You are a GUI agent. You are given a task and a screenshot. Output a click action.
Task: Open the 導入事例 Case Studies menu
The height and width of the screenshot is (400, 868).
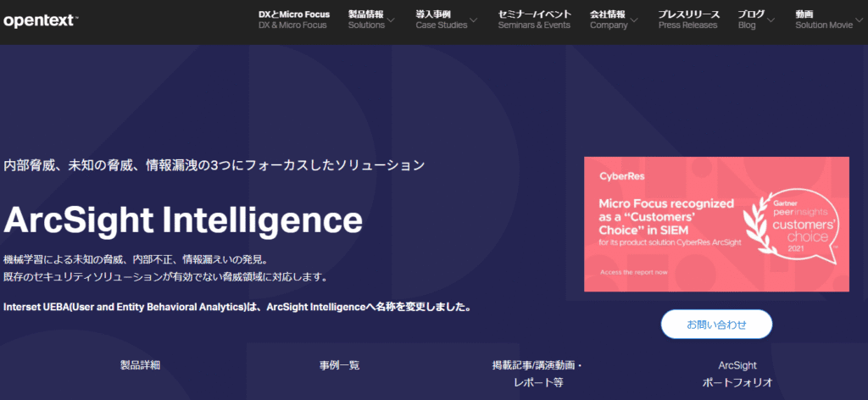pos(441,19)
